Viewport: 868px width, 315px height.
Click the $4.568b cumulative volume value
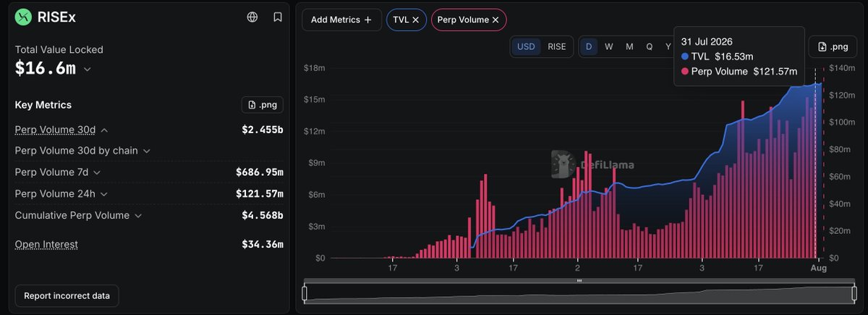coord(263,216)
